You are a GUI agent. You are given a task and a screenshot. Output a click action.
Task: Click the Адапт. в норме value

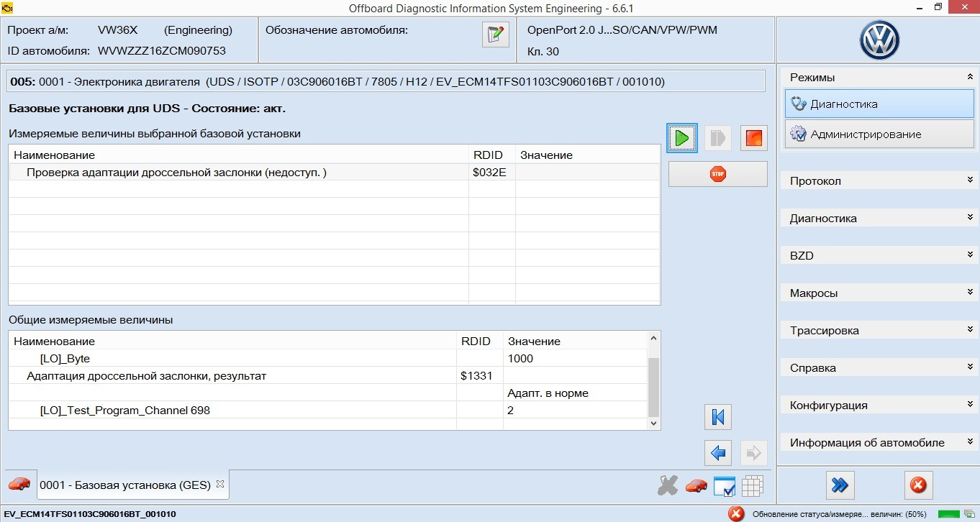pyautogui.click(x=548, y=393)
